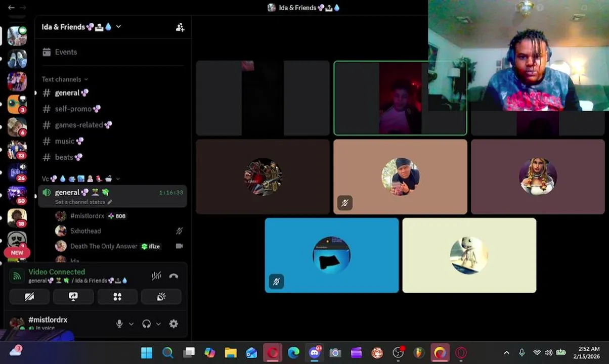
Task: Click the green connection signal icon
Action: click(x=17, y=276)
